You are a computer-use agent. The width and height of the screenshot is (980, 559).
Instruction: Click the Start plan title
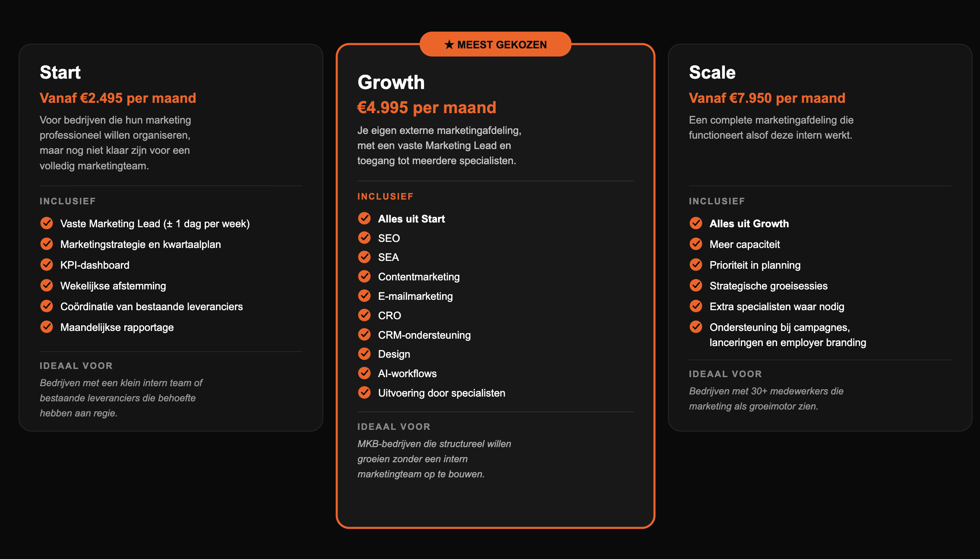[60, 72]
